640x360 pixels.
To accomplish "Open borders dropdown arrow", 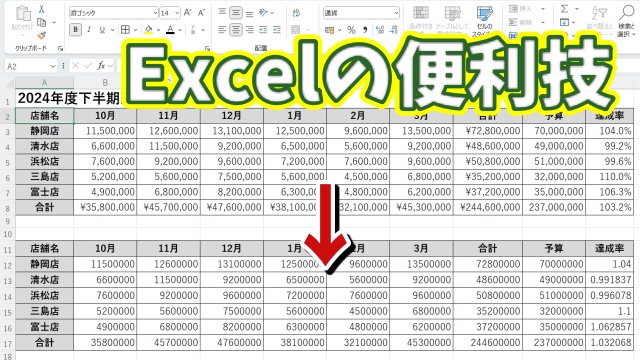I will coord(135,30).
